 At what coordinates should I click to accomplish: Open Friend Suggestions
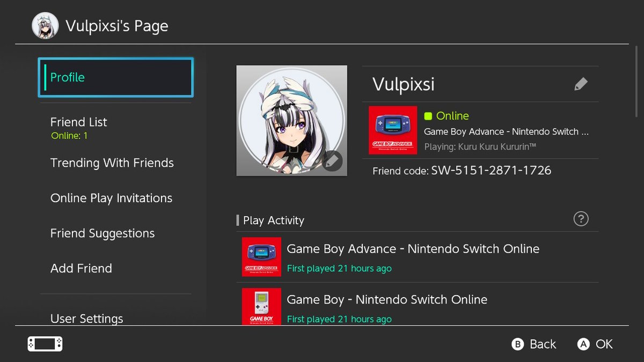click(x=102, y=233)
